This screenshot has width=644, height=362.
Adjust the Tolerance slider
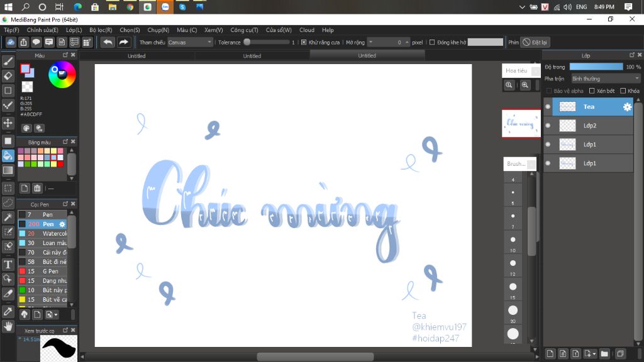pos(267,42)
